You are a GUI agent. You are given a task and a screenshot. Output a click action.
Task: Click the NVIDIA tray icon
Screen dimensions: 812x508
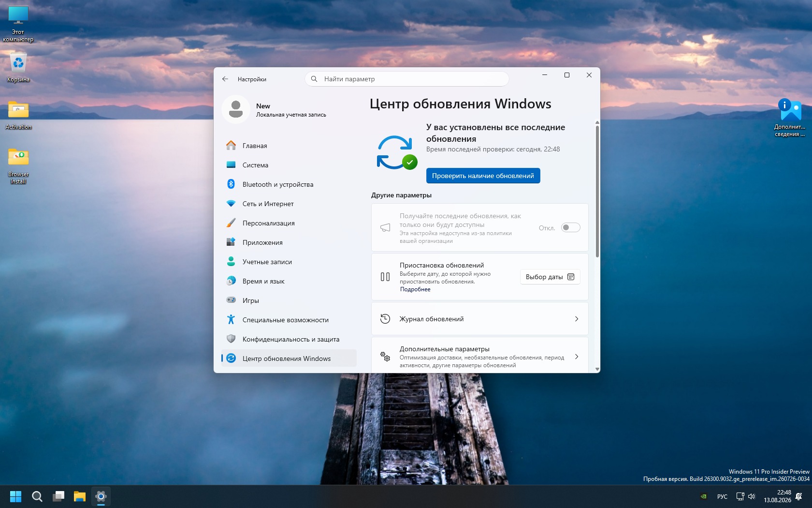704,496
